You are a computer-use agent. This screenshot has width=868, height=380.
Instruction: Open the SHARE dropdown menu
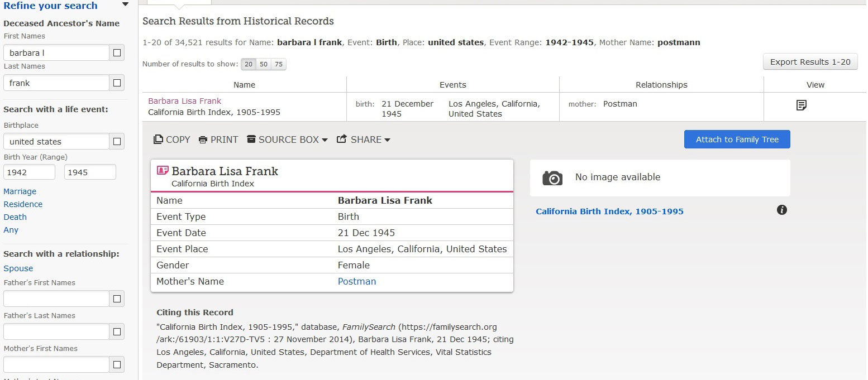pyautogui.click(x=363, y=140)
